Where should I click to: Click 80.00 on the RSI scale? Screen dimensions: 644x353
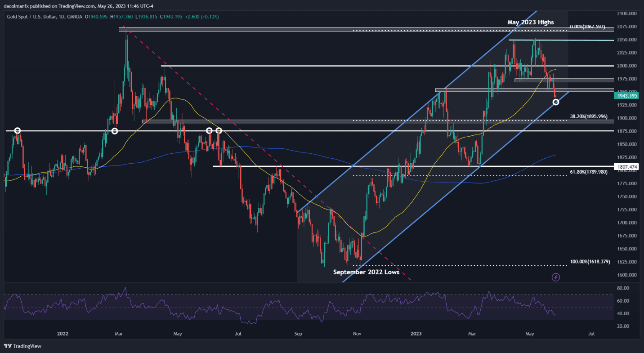click(x=622, y=288)
